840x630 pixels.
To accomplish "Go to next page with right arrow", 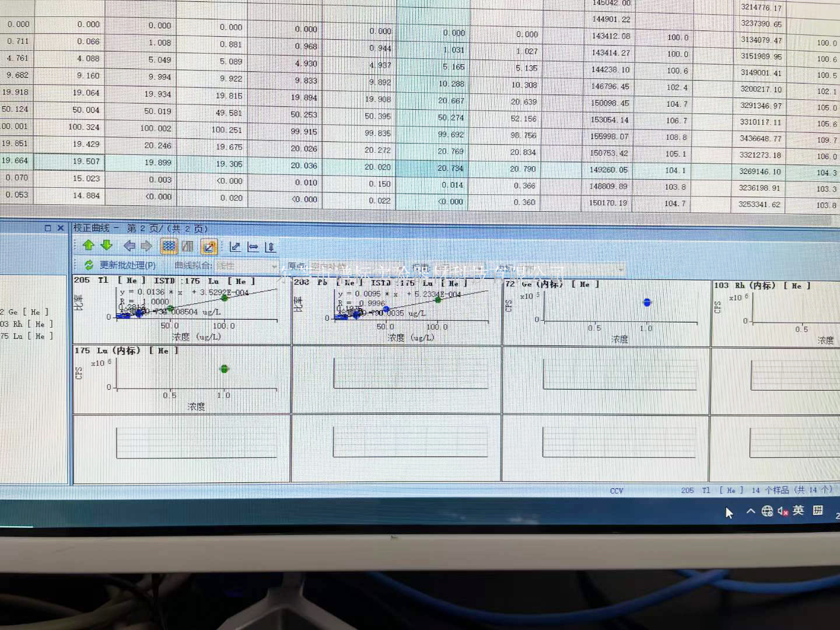I will pos(146,246).
